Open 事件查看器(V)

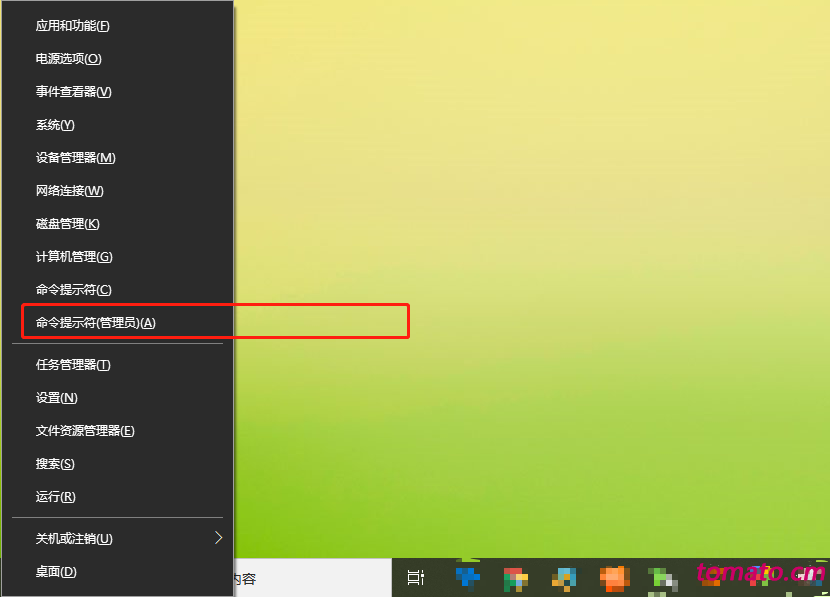click(x=118, y=92)
